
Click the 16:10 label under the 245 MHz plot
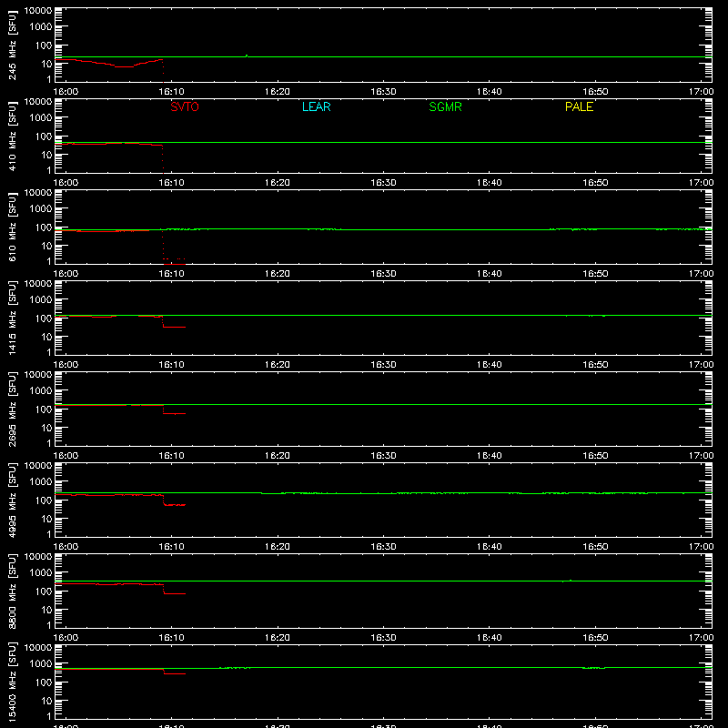pyautogui.click(x=172, y=92)
